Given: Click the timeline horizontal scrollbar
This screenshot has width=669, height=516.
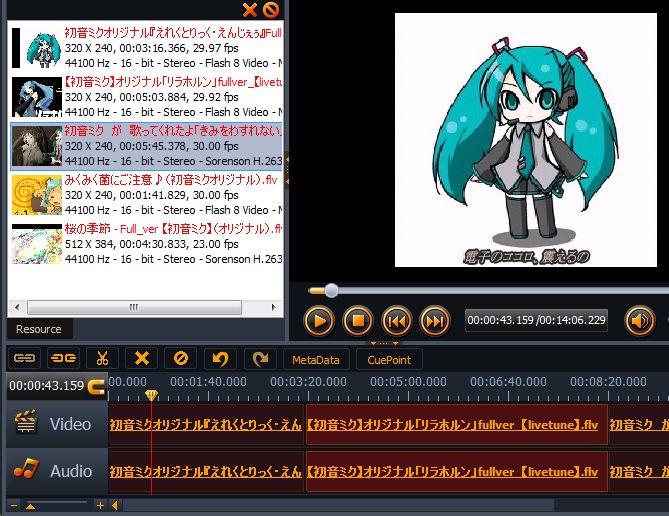Looking at the screenshot, I should point(339,506).
